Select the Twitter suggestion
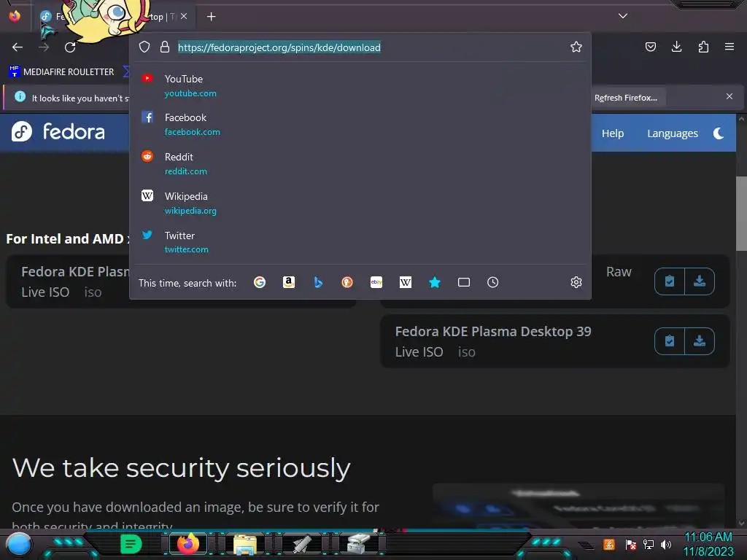747x560 pixels. (360, 242)
